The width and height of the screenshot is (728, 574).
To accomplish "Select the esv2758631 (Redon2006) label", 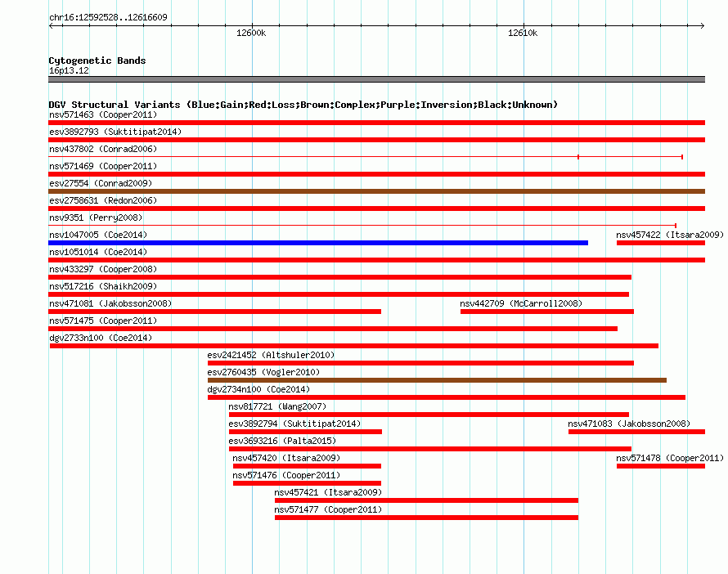I will (103, 200).
